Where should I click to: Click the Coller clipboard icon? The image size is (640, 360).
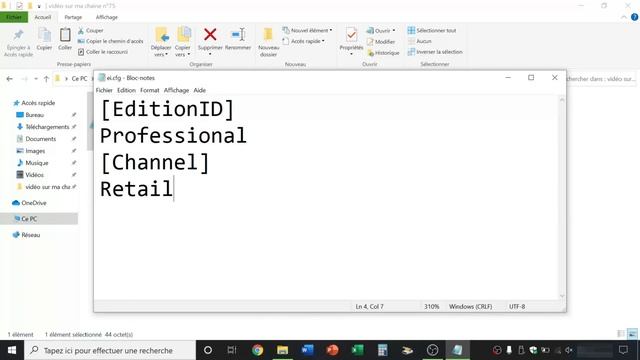(65, 35)
